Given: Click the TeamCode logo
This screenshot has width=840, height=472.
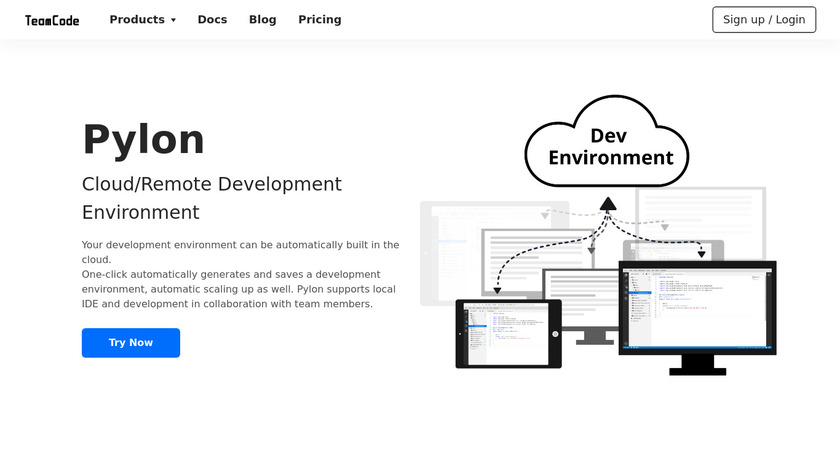Looking at the screenshot, I should tap(52, 20).
